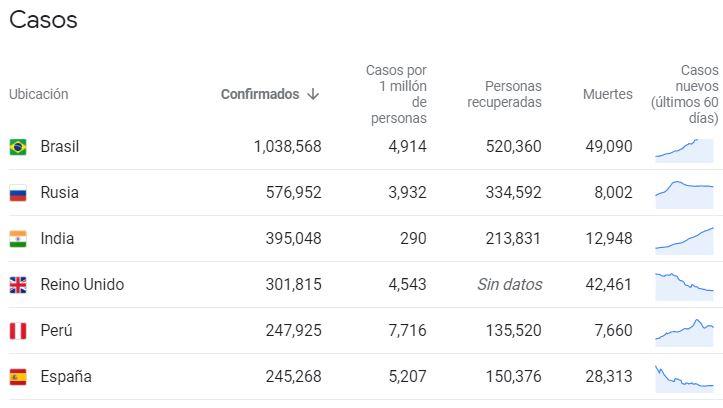
Task: Open Brasil new cases sparkline chart
Action: pos(684,149)
